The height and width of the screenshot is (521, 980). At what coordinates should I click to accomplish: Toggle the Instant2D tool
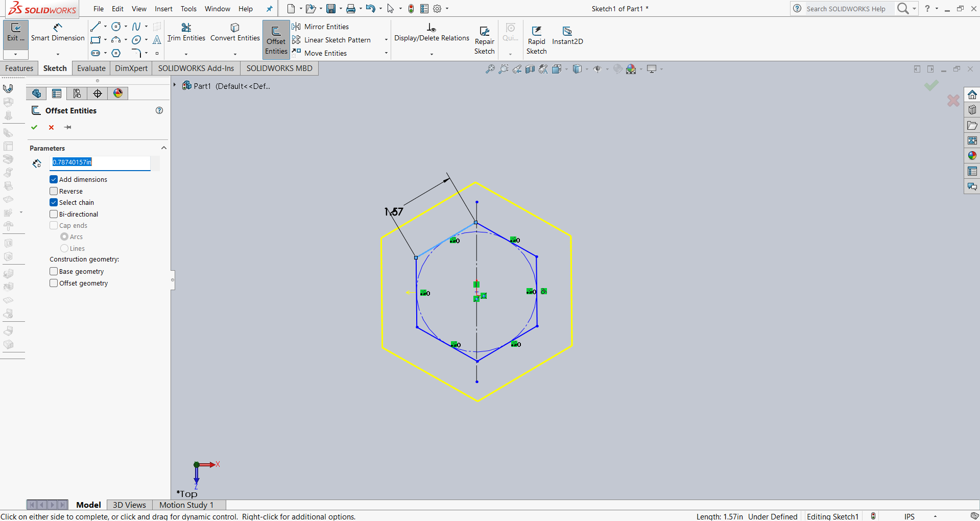click(567, 35)
